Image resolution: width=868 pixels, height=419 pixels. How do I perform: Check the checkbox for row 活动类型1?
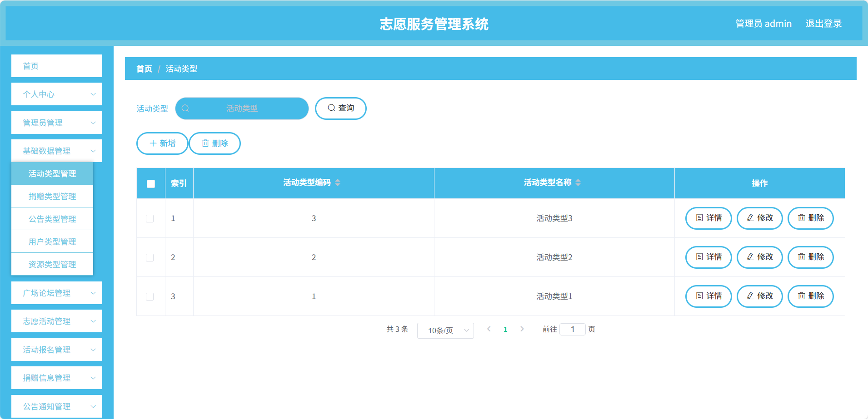(150, 296)
